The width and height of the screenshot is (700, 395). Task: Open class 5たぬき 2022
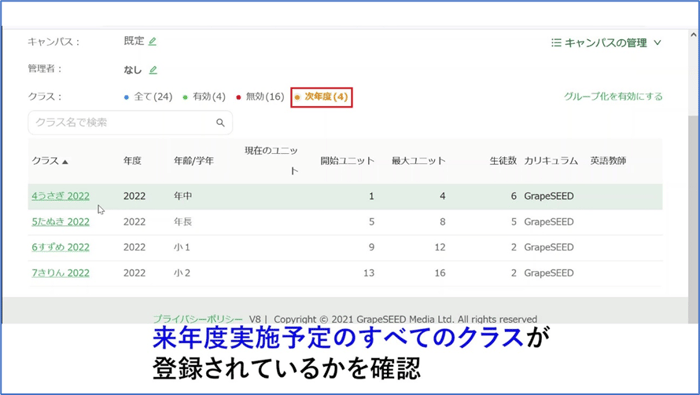click(60, 222)
